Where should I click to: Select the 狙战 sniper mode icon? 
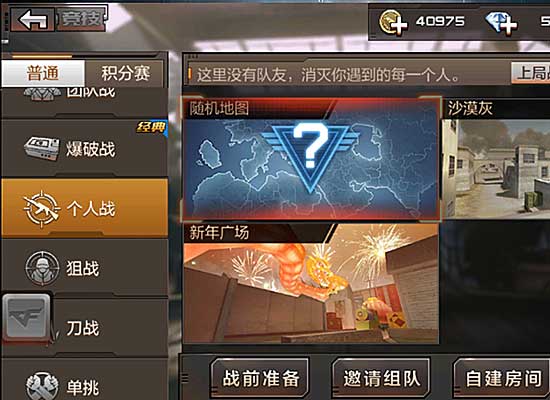[x=42, y=267]
